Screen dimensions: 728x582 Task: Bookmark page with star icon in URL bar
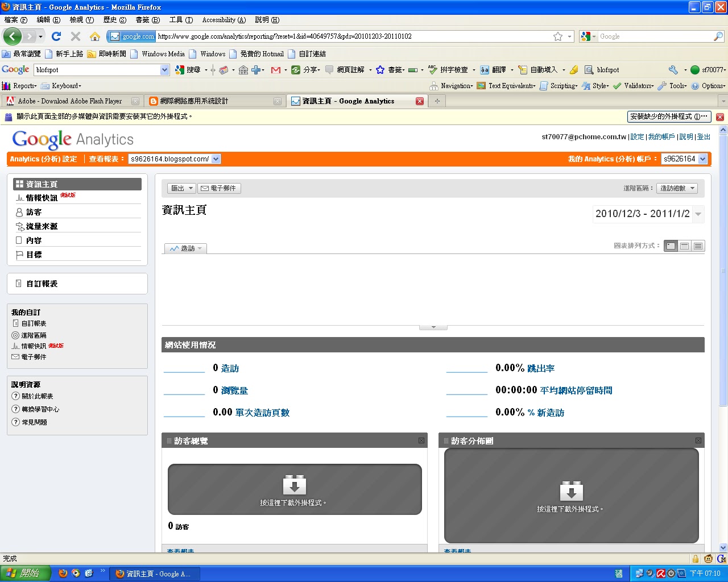[558, 36]
